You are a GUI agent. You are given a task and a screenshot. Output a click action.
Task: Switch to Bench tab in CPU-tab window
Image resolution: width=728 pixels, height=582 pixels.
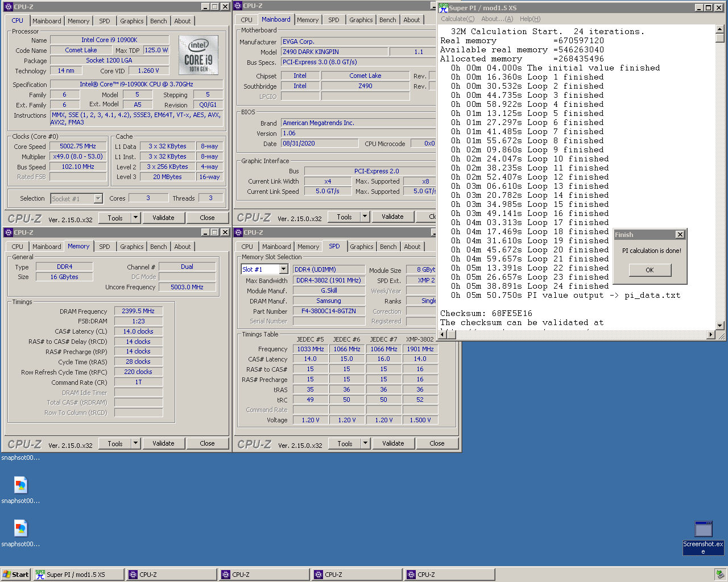159,21
